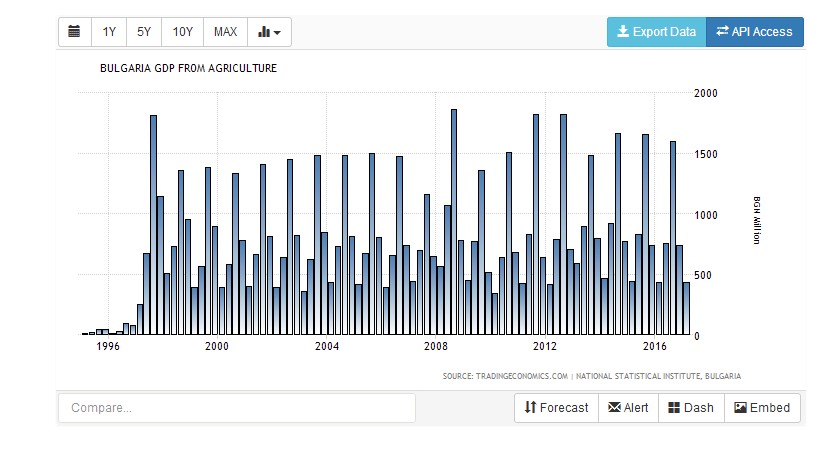The width and height of the screenshot is (830, 463).
Task: Open API Access
Action: coord(755,32)
